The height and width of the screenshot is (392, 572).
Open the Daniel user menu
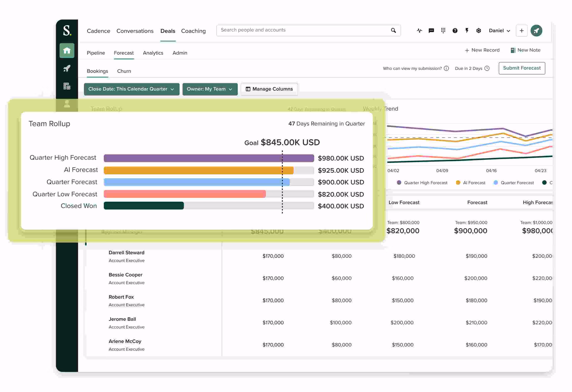pos(499,30)
